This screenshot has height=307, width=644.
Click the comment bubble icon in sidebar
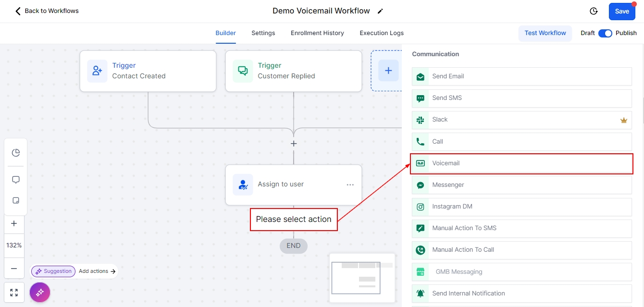15,180
